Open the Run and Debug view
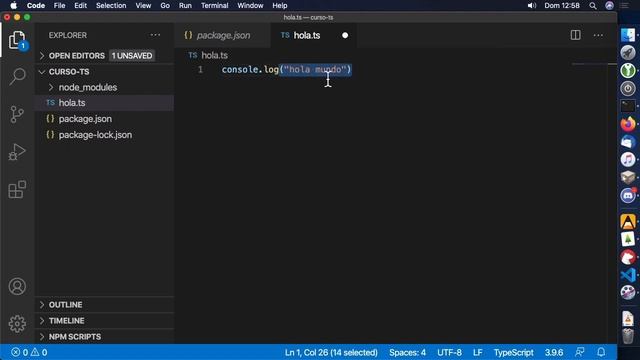640x360 pixels. point(17,152)
